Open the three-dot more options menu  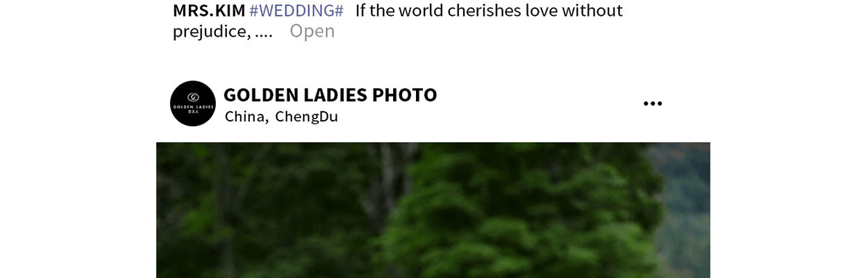pos(652,103)
